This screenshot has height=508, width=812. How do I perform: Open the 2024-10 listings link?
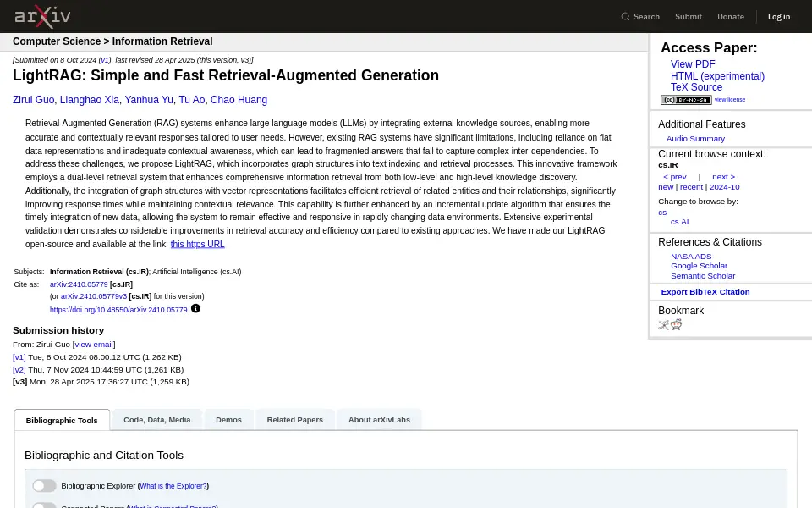(725, 187)
